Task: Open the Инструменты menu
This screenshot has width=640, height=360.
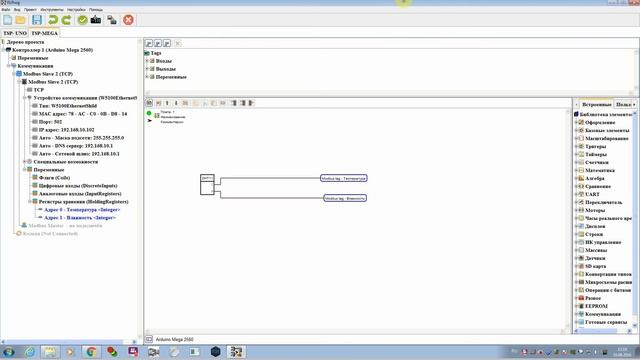Action: pyautogui.click(x=52, y=9)
